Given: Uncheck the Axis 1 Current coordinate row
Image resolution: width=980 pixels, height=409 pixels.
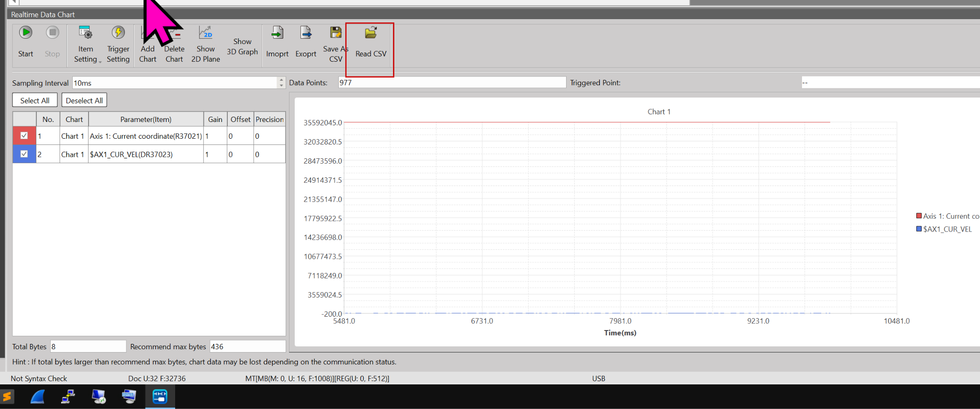Looking at the screenshot, I should pyautogui.click(x=24, y=136).
